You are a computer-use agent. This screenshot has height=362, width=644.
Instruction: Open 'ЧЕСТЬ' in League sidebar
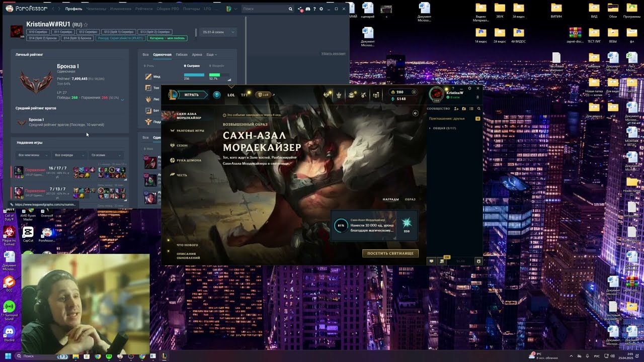(x=182, y=175)
